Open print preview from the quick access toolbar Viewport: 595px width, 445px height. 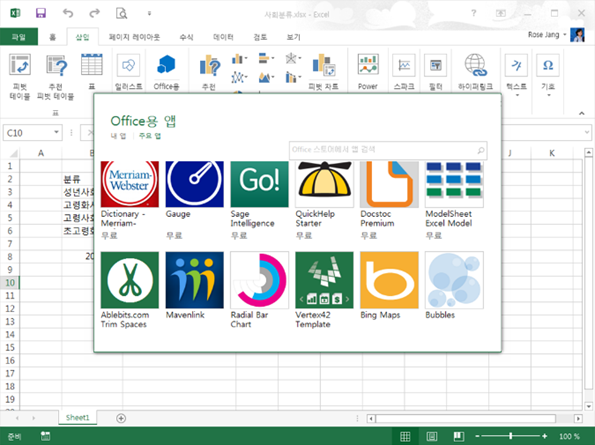[121, 13]
